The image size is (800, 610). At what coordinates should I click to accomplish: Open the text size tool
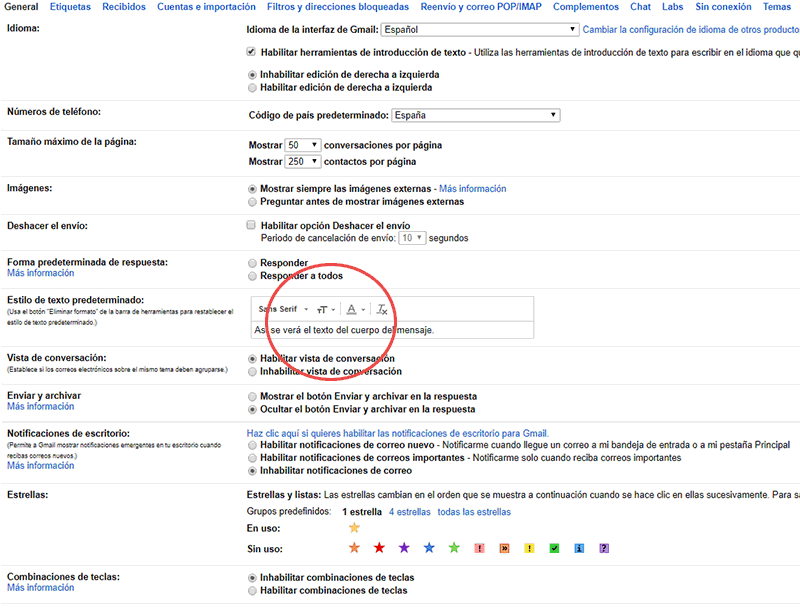[x=326, y=310]
